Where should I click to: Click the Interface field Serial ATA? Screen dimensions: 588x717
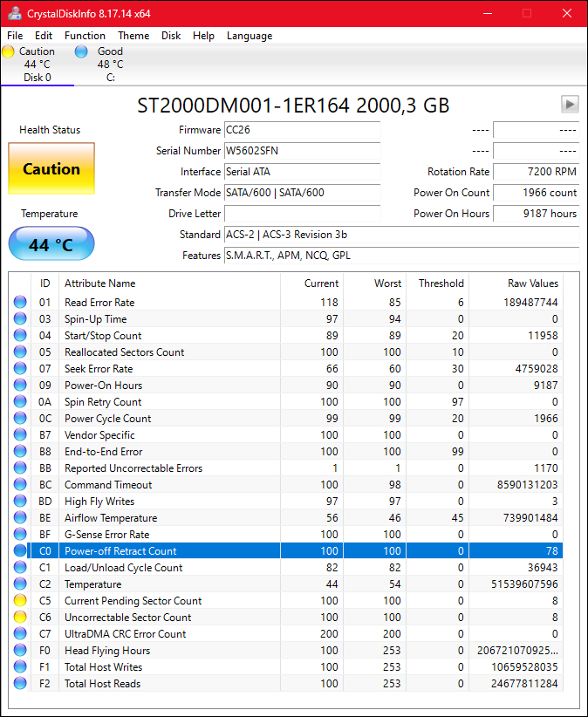coord(302,172)
